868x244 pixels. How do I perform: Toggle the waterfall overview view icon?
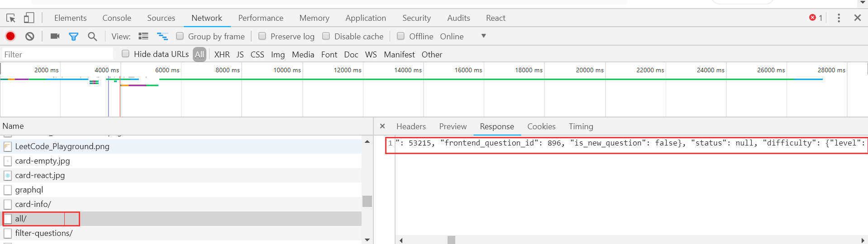tap(162, 36)
